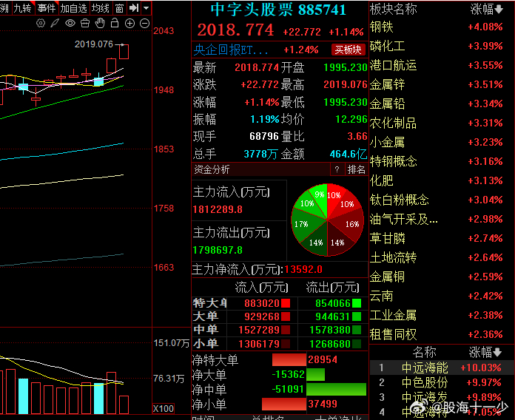Select the 磷化工 sector row

pyautogui.click(x=442, y=46)
